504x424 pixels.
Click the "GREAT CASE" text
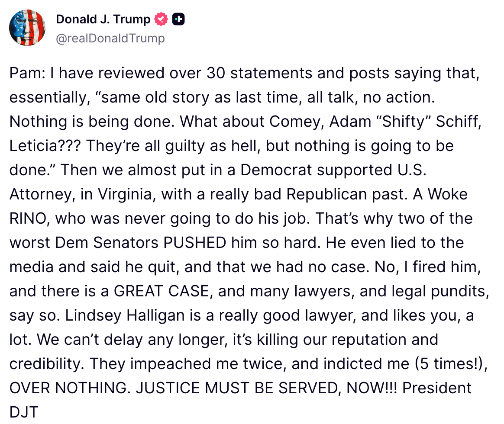(162, 291)
